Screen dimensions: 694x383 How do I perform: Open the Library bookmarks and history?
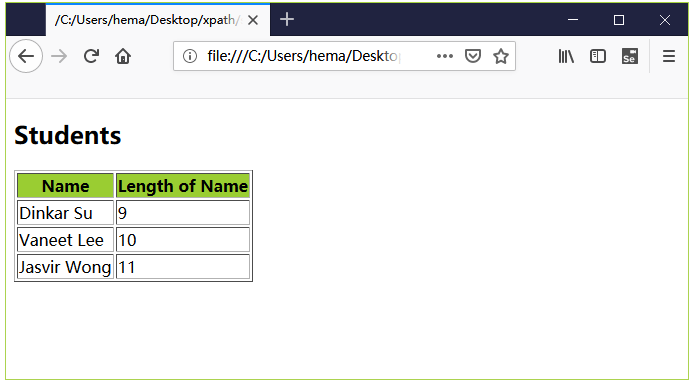(x=566, y=56)
